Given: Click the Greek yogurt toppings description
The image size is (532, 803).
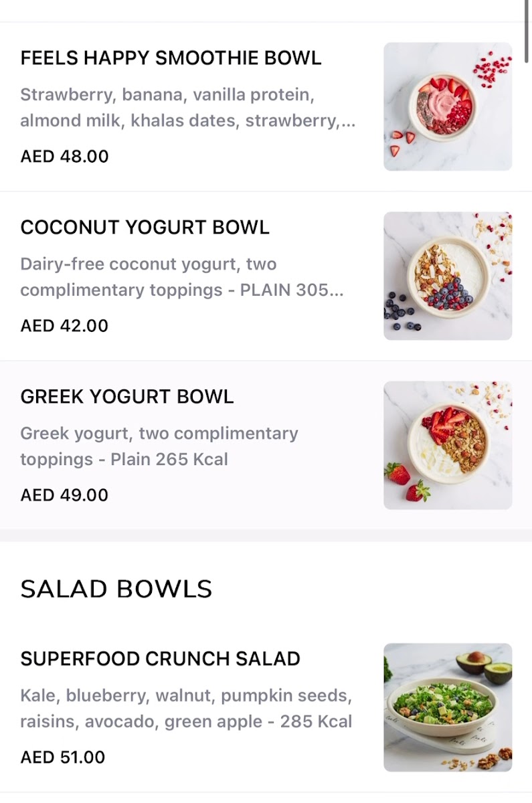Looking at the screenshot, I should (x=159, y=446).
